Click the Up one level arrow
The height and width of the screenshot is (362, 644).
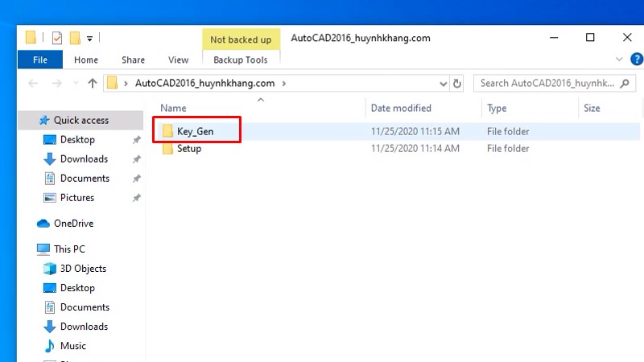pyautogui.click(x=92, y=83)
